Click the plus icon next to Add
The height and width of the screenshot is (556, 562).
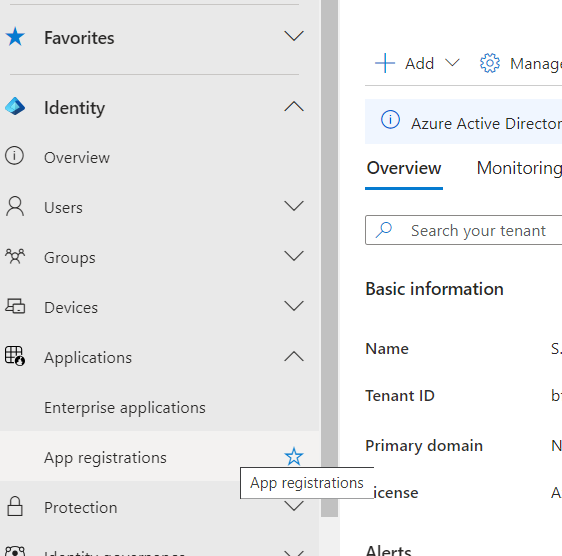385,63
